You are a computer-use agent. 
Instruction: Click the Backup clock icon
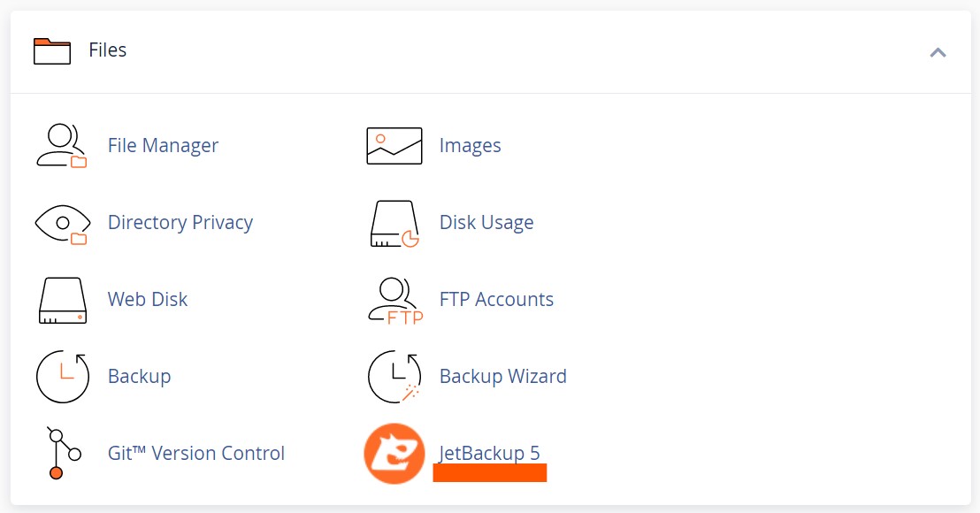click(x=62, y=377)
